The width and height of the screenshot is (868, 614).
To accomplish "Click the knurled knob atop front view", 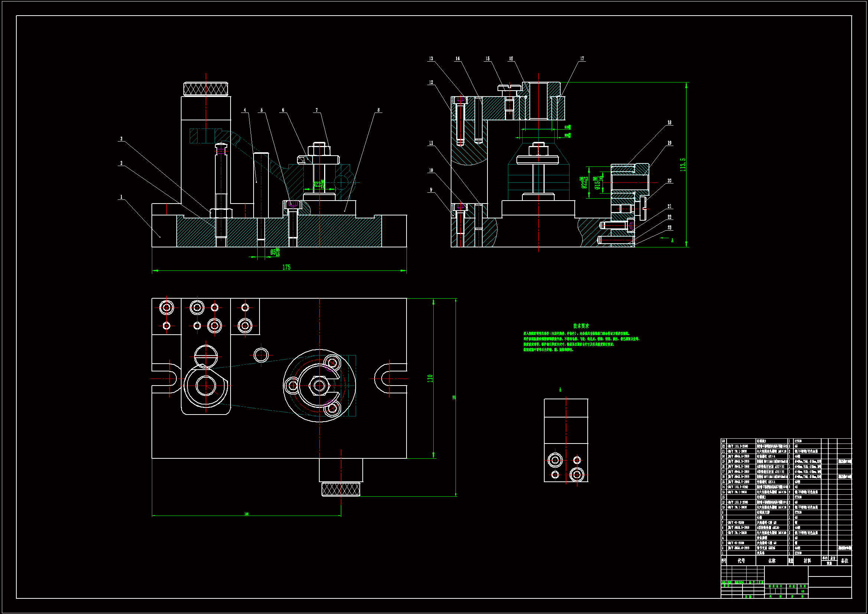I will click(x=206, y=89).
